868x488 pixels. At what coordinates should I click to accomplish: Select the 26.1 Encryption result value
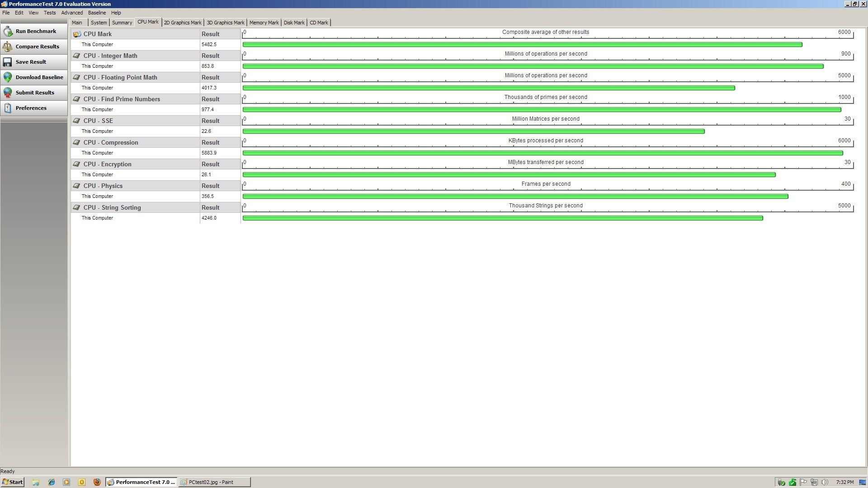coord(206,174)
